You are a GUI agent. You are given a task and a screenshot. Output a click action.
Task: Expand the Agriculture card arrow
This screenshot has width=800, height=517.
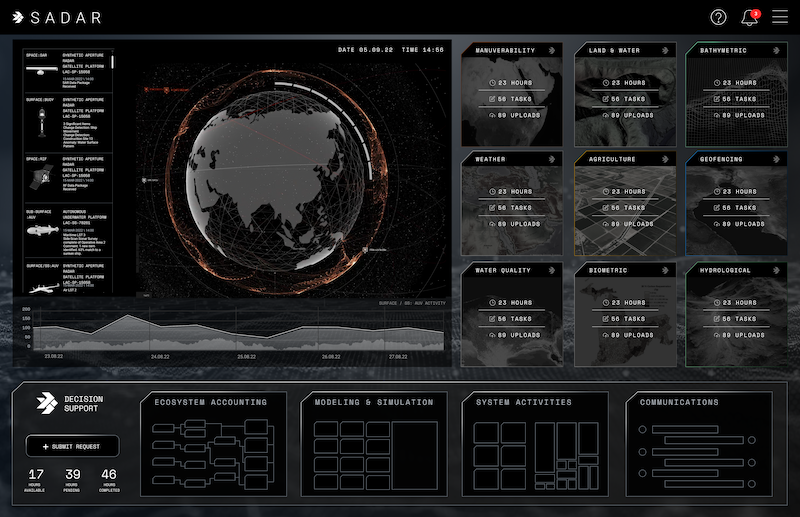point(665,159)
